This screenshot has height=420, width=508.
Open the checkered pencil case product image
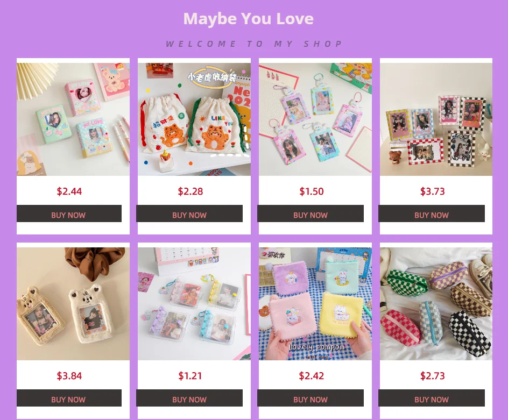click(x=436, y=304)
